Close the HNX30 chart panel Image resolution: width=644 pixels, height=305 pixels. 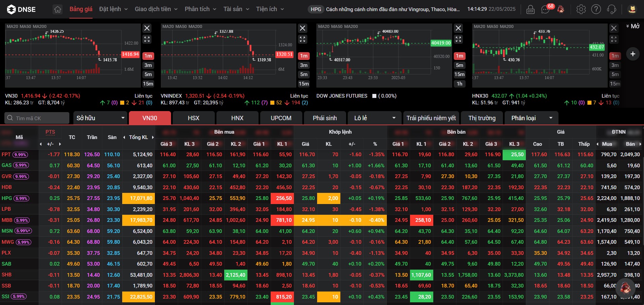pyautogui.click(x=614, y=28)
